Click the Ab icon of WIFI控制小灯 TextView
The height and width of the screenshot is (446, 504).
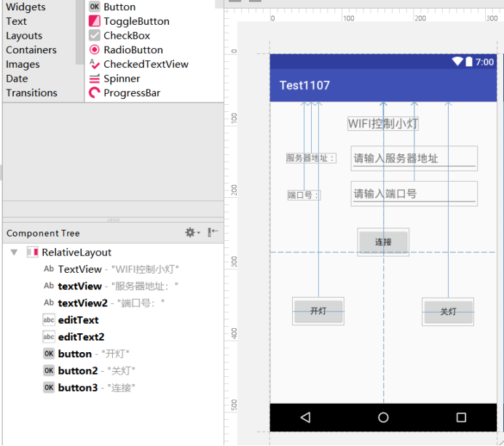coord(49,268)
